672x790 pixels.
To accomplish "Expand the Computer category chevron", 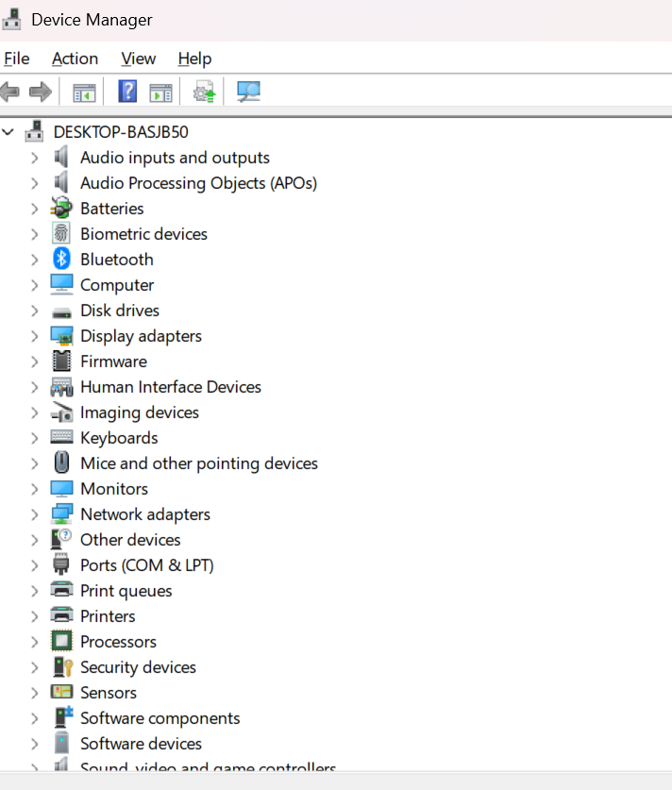I will click(34, 286).
